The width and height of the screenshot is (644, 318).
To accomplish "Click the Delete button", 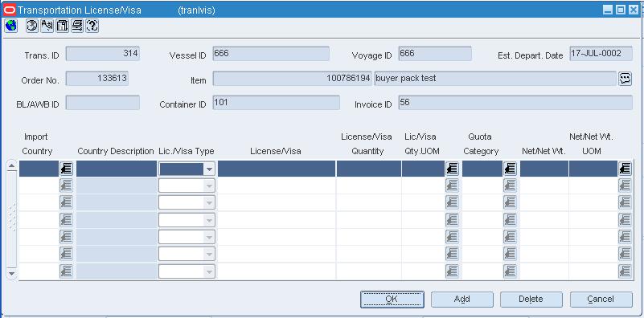I will (531, 299).
